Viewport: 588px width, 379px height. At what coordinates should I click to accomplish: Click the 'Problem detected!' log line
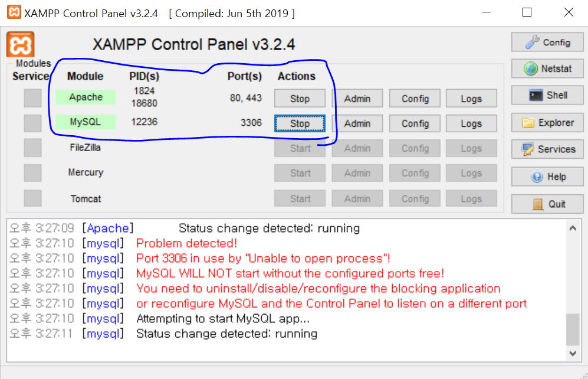(187, 243)
